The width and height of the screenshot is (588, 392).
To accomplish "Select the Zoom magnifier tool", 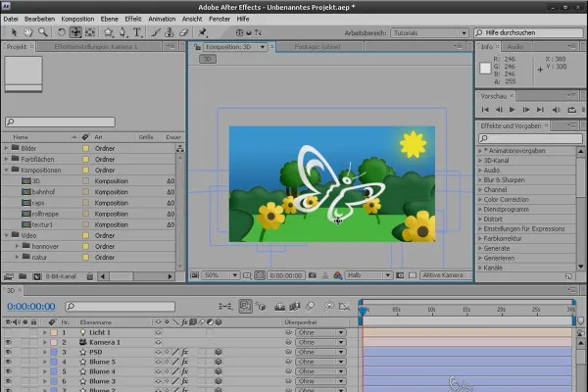I will [x=43, y=32].
